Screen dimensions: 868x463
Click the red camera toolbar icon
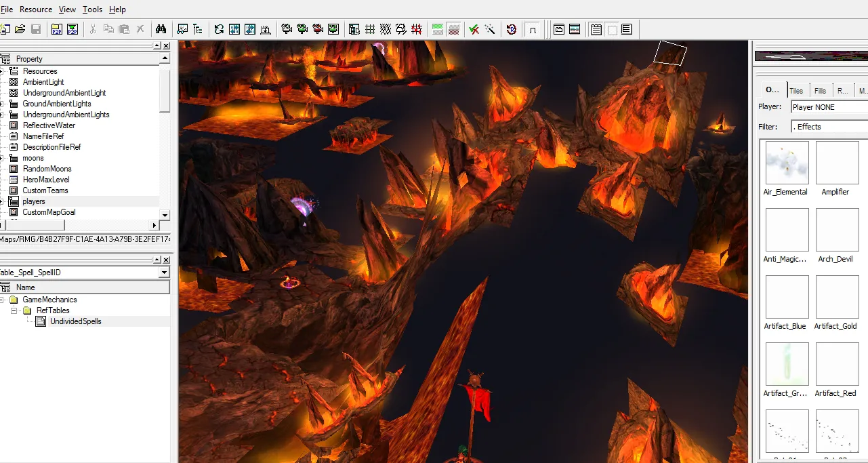pos(318,29)
